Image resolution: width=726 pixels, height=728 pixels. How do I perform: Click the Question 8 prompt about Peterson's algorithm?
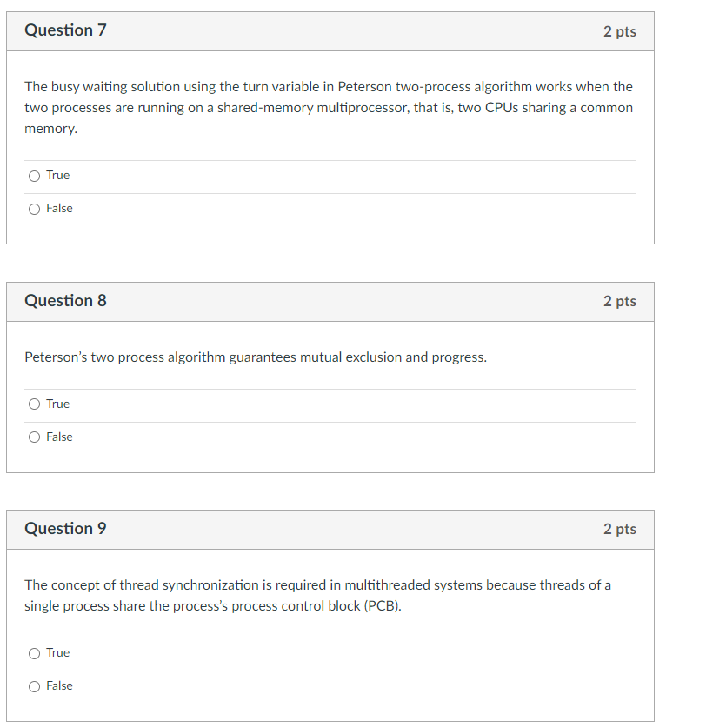pyautogui.click(x=255, y=357)
